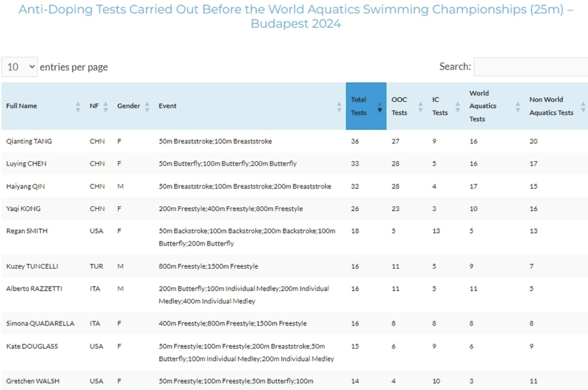Click the NF column sort arrows
Screen dimensions: 588x390
(x=106, y=106)
